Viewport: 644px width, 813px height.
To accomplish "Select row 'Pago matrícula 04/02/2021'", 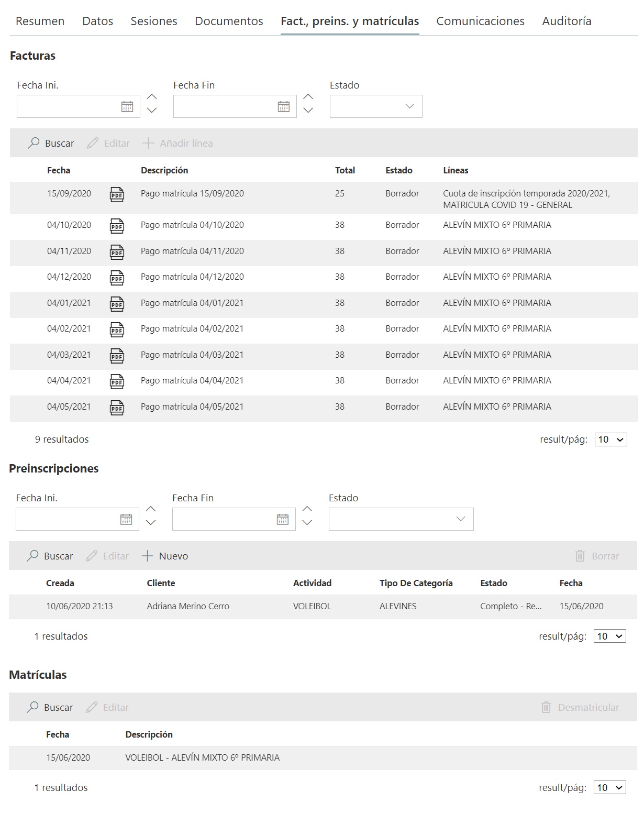I will pos(324,329).
